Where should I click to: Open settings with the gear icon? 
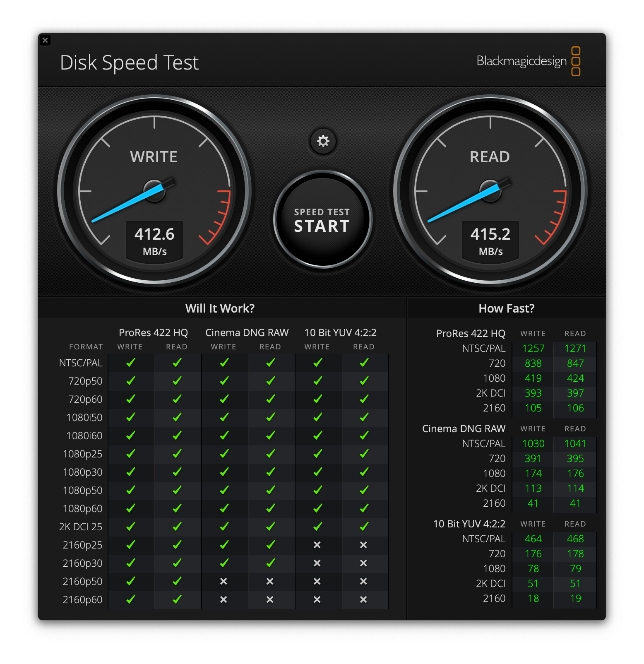tap(323, 141)
